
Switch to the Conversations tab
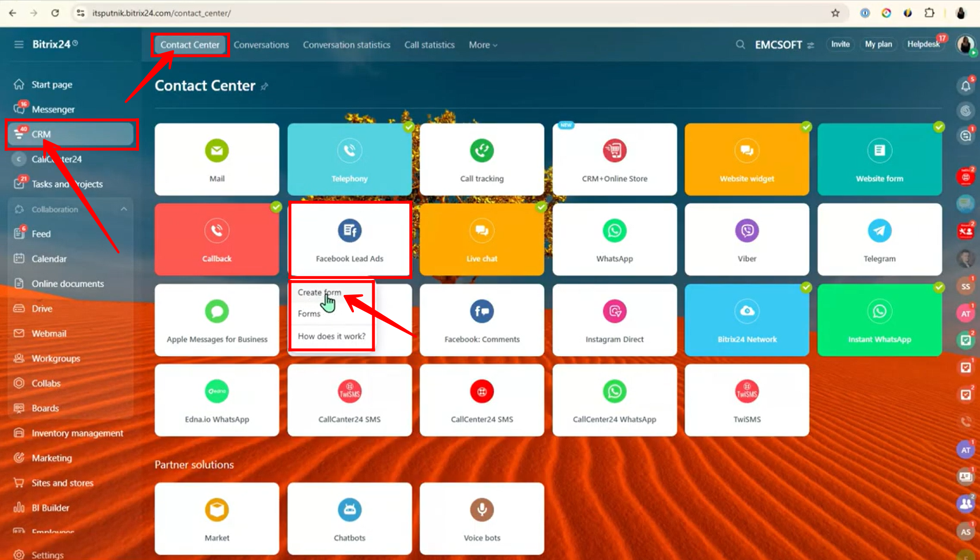click(261, 45)
